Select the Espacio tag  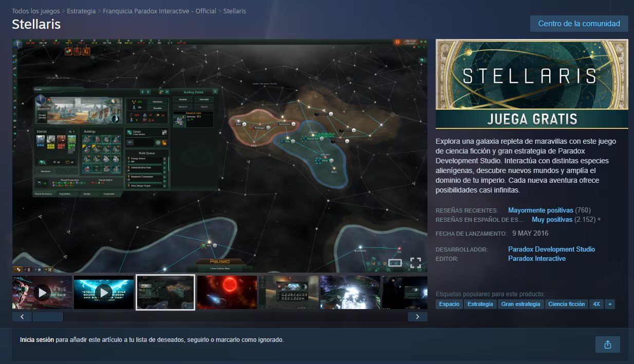[x=450, y=304]
